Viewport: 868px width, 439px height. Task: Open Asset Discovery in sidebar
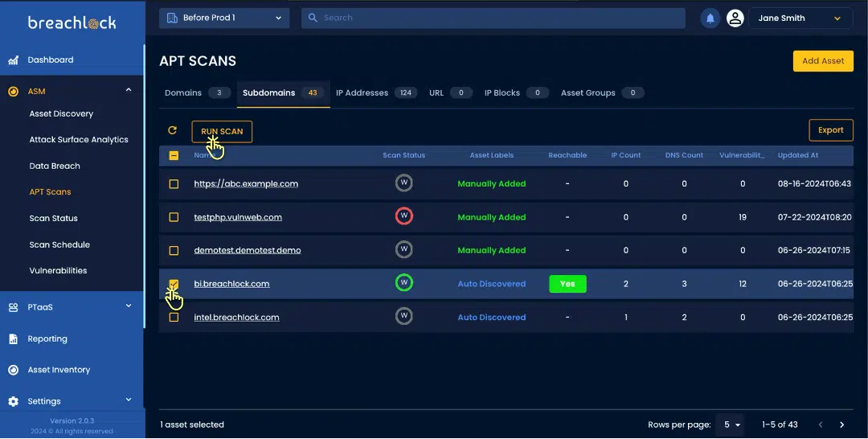tap(61, 113)
